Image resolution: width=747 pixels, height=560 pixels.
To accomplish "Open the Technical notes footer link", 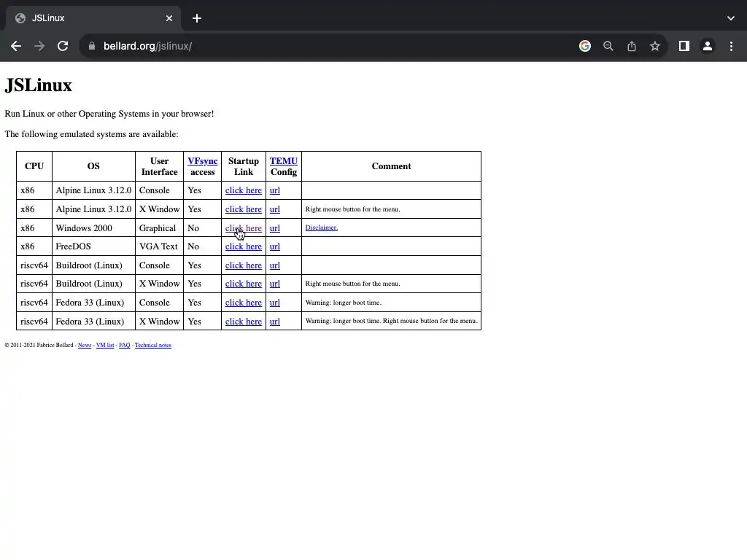I will pyautogui.click(x=153, y=345).
